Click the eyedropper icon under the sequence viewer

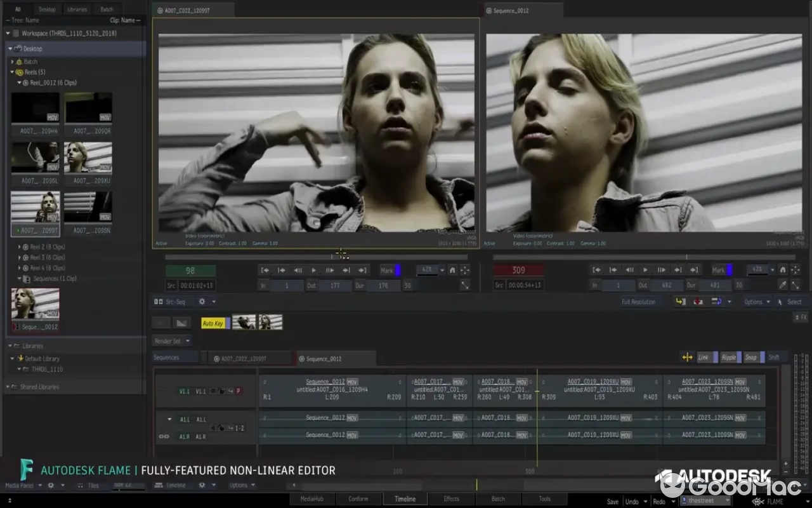click(x=783, y=286)
